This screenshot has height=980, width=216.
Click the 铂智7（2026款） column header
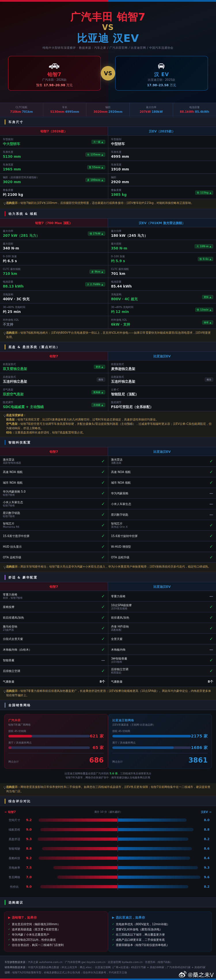53,131
